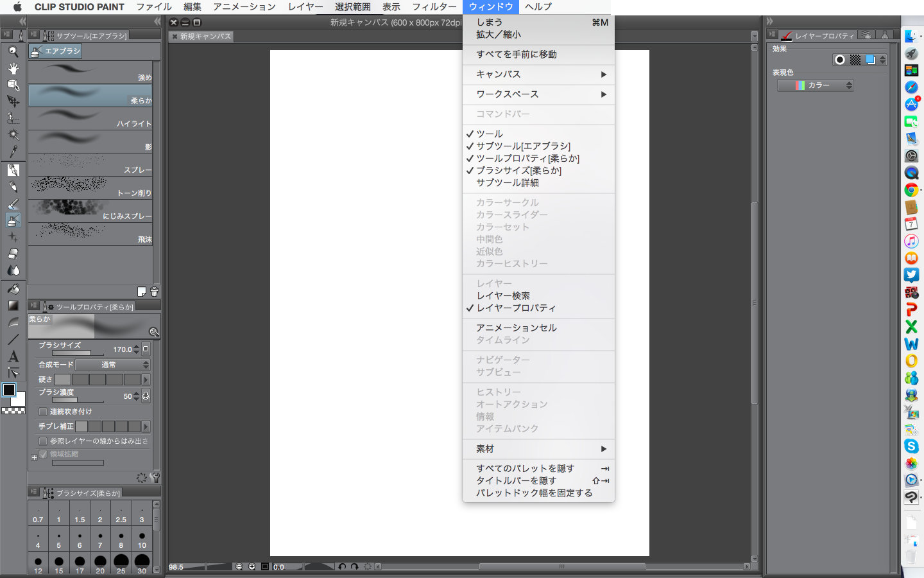Select the Fill bucket tool

click(13, 289)
